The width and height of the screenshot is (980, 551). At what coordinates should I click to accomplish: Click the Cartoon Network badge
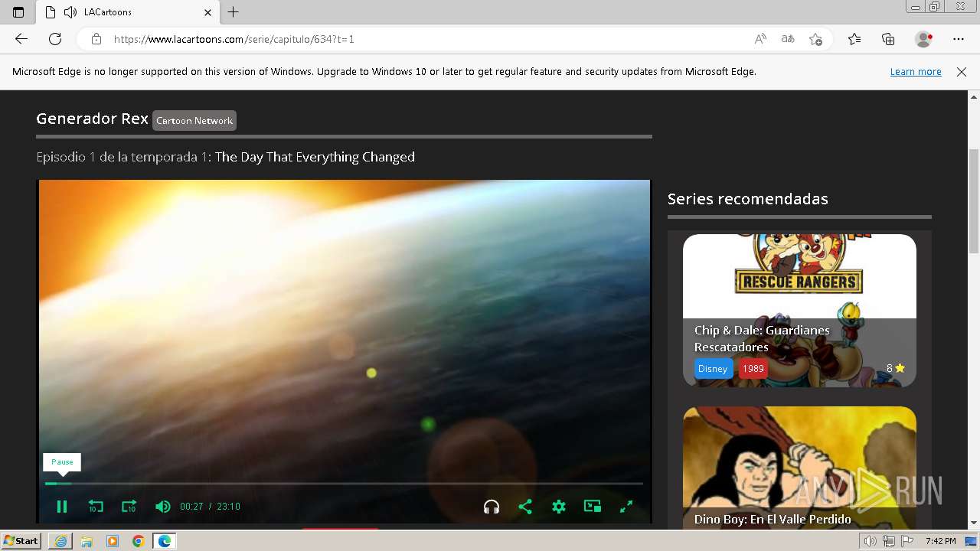194,121
